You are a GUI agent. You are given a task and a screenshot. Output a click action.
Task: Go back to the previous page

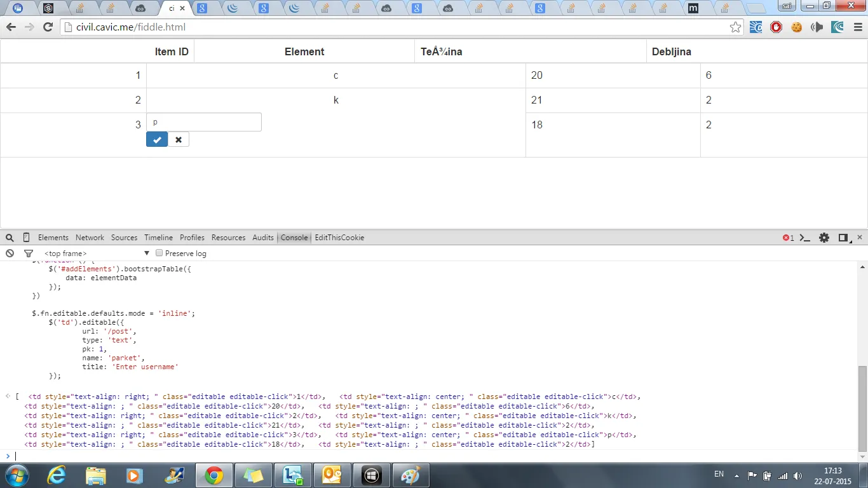tap(11, 27)
